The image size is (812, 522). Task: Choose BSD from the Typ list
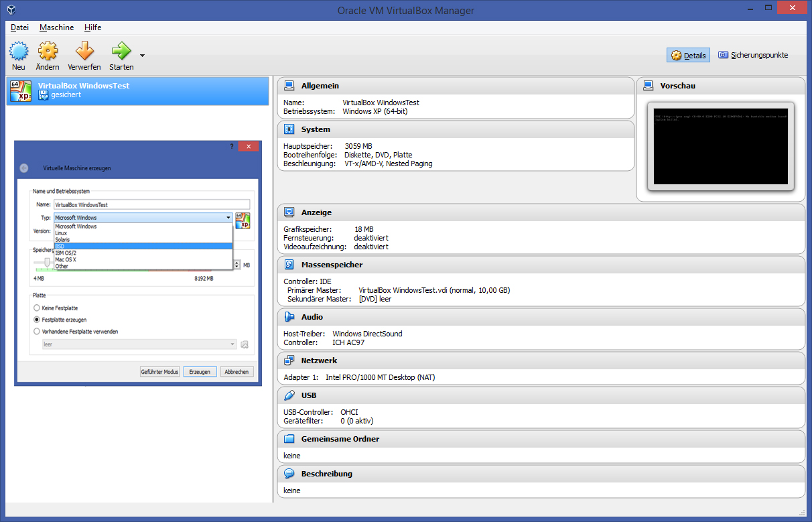(143, 246)
